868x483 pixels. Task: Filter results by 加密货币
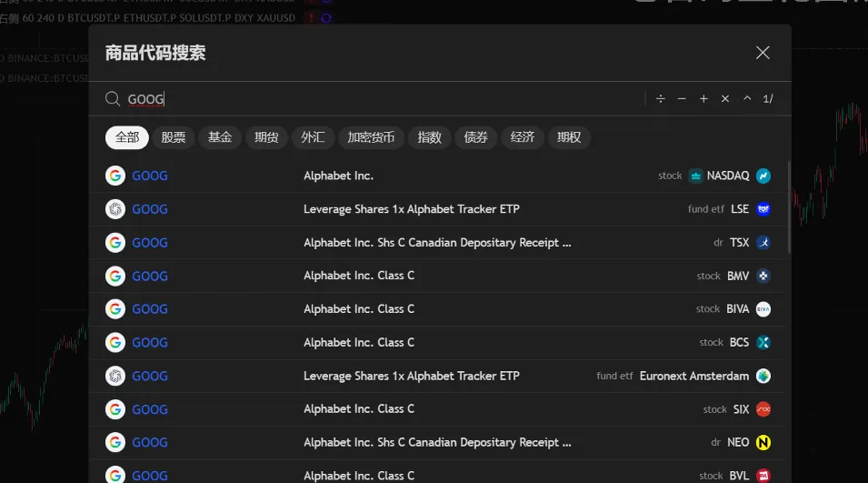[x=371, y=137]
